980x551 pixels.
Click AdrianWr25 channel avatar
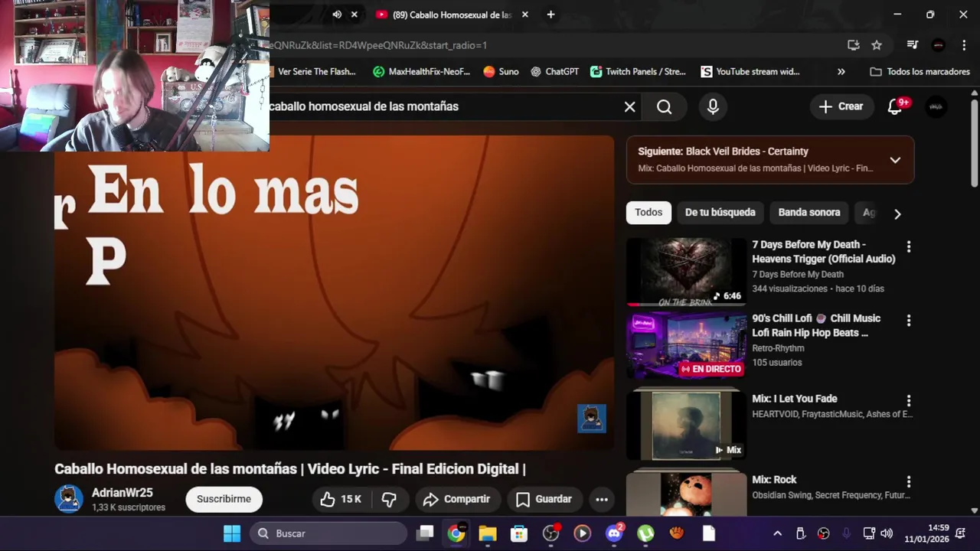click(x=68, y=498)
